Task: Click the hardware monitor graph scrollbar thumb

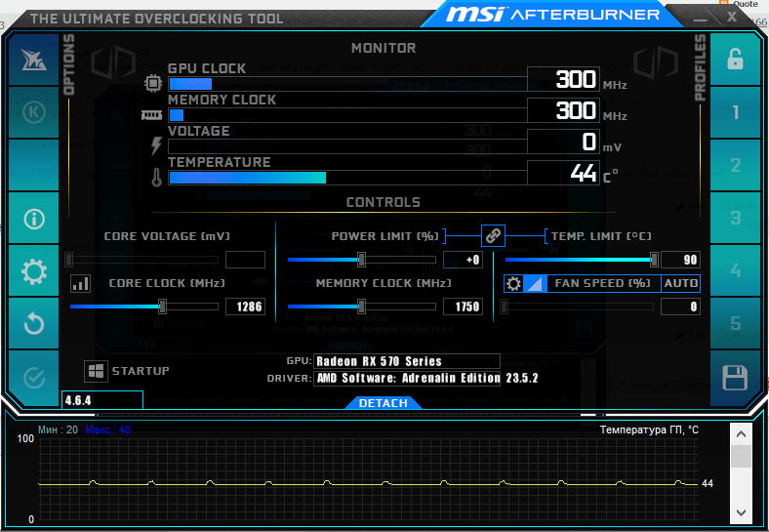Action: point(741,457)
